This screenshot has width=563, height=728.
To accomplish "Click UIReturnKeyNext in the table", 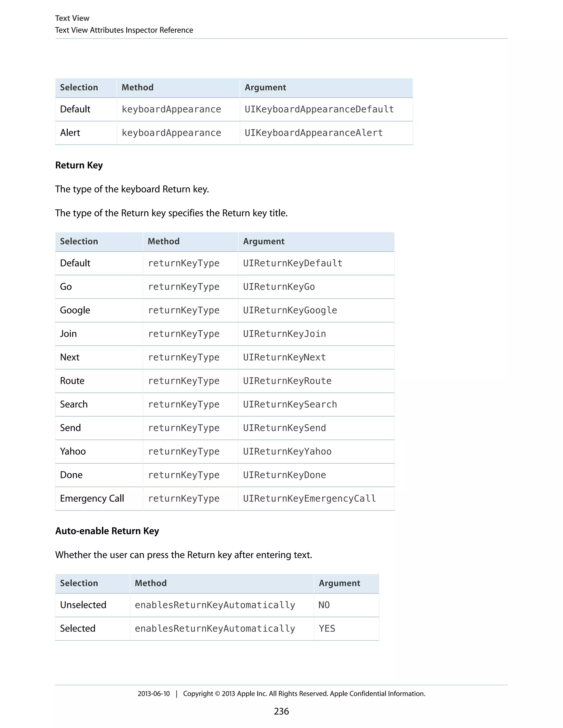I will (284, 357).
